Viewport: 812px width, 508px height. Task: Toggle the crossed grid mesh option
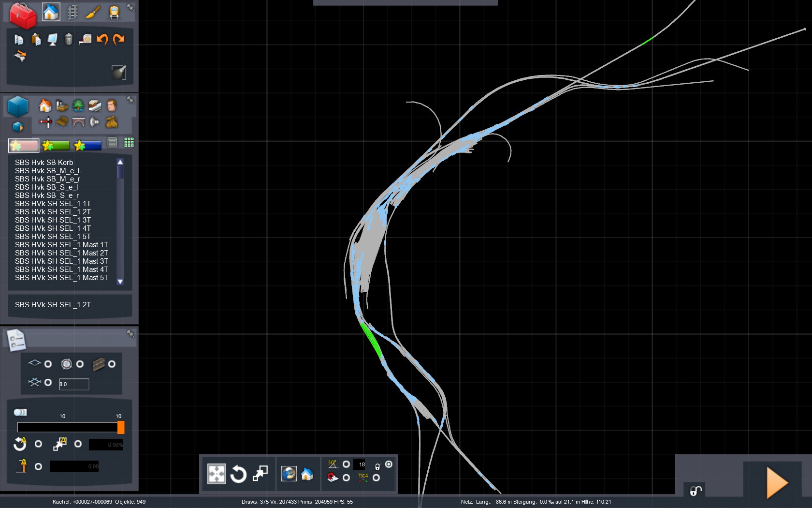pos(48,382)
